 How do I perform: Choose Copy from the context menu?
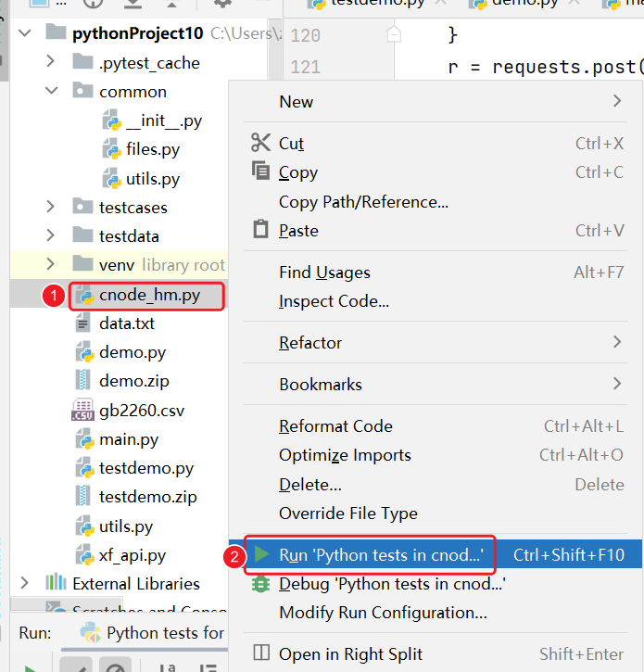coord(436,172)
